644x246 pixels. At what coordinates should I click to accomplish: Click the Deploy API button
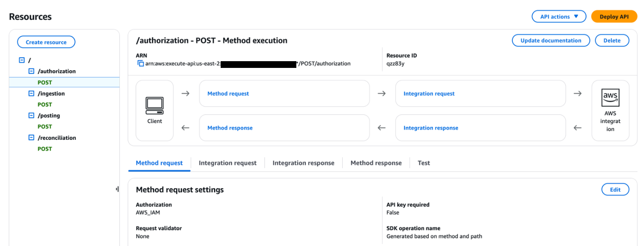click(x=614, y=17)
